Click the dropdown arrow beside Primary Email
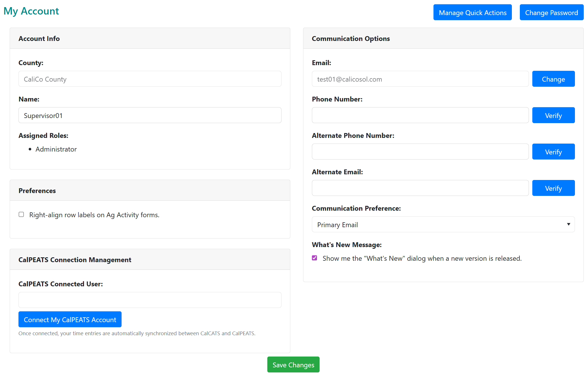 pos(568,224)
